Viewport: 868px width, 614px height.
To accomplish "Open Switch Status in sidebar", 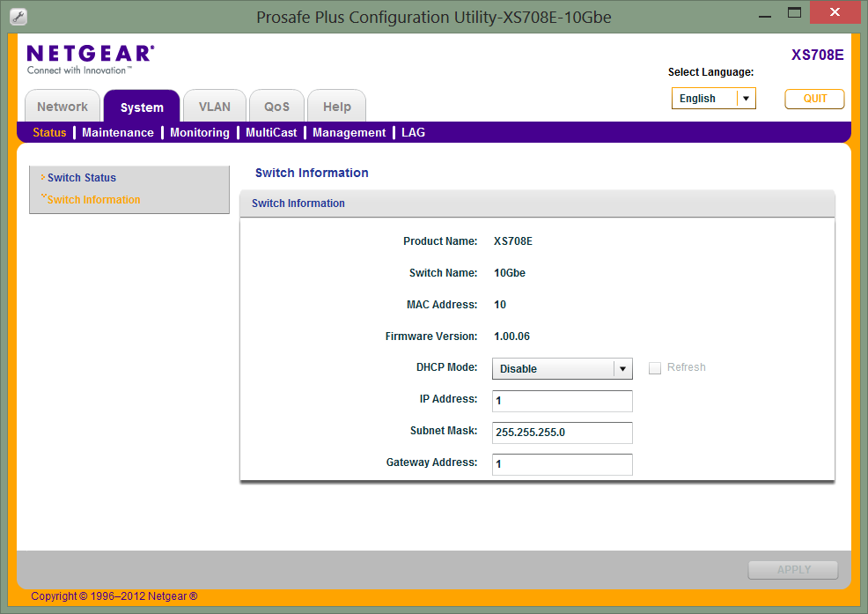I will click(x=81, y=177).
